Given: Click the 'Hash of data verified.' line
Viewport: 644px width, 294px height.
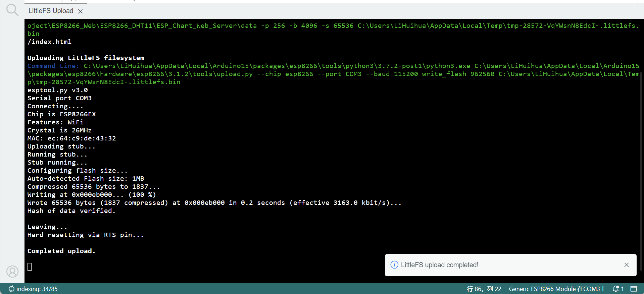Looking at the screenshot, I should click(x=71, y=211).
